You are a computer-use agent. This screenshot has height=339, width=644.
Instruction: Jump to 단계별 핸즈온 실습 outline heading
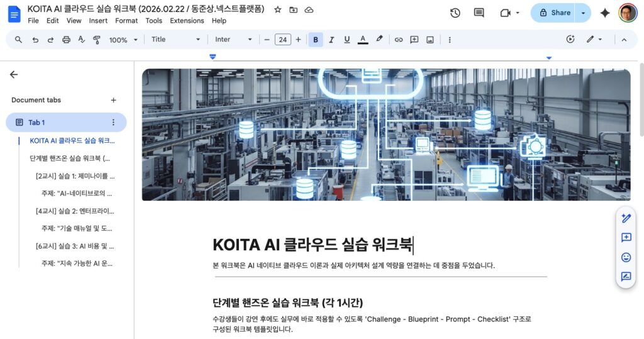point(70,158)
